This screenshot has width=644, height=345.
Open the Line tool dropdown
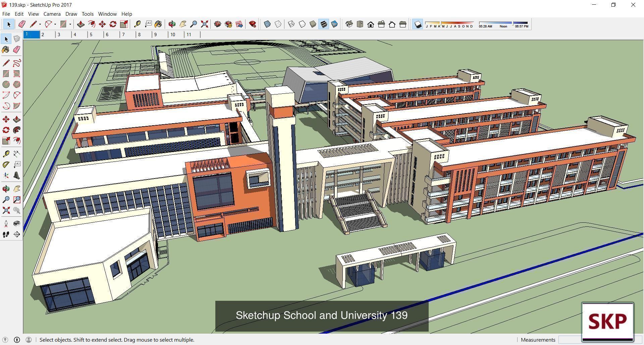point(40,24)
